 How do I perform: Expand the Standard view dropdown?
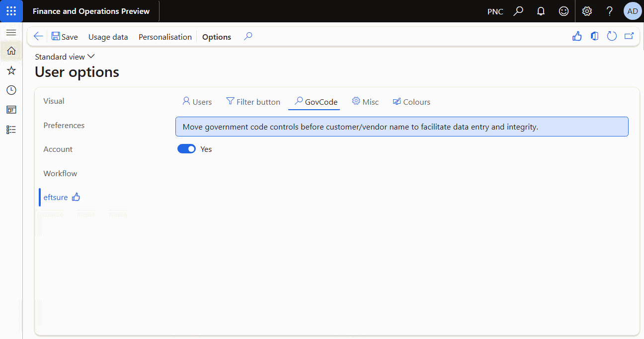click(65, 57)
